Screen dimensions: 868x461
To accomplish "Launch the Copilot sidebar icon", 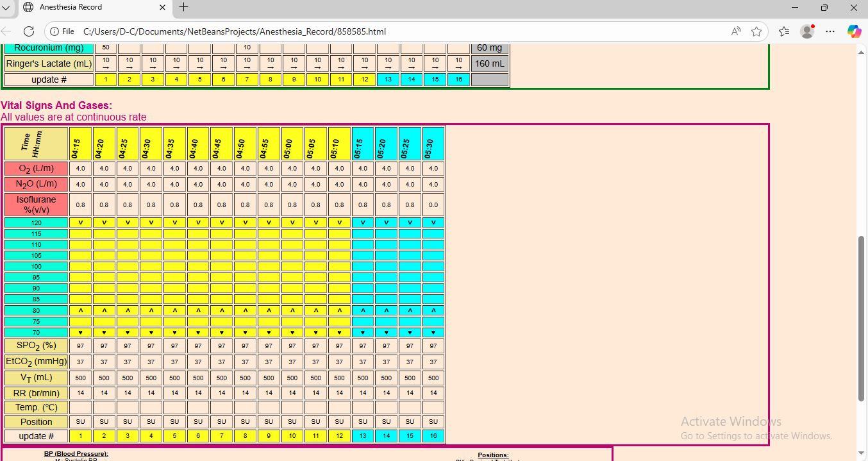I will 854,31.
